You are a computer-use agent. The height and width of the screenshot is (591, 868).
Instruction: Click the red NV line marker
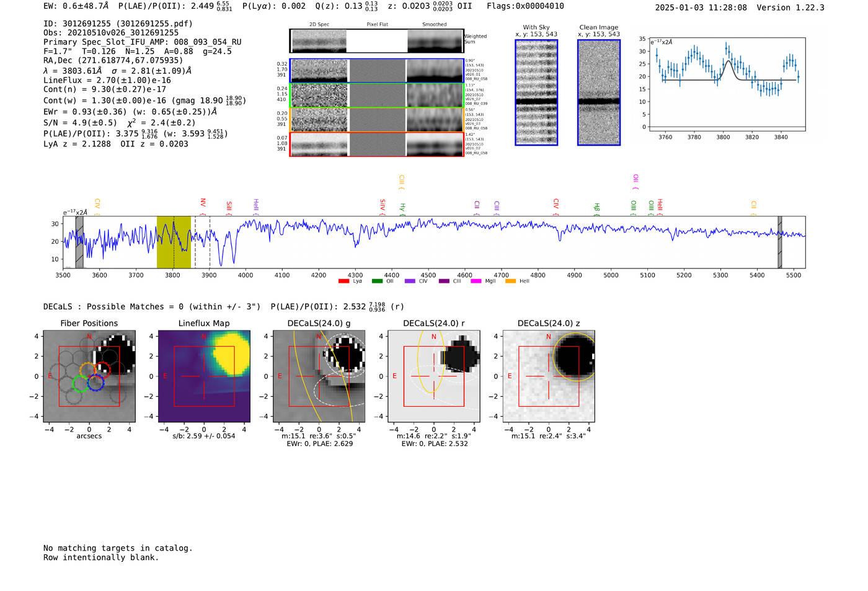click(203, 206)
